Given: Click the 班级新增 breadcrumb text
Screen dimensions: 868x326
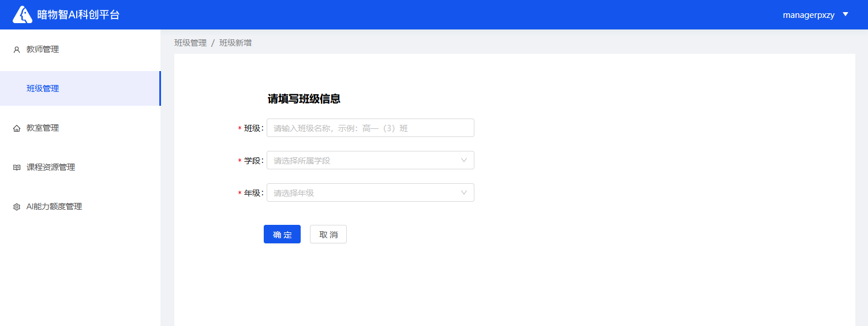Looking at the screenshot, I should 235,43.
